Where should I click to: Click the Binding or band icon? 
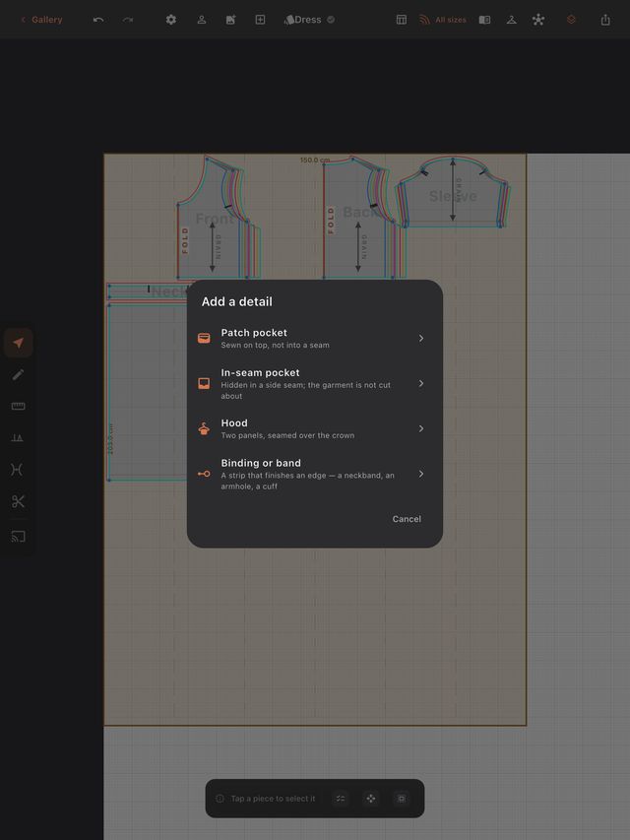point(204,474)
